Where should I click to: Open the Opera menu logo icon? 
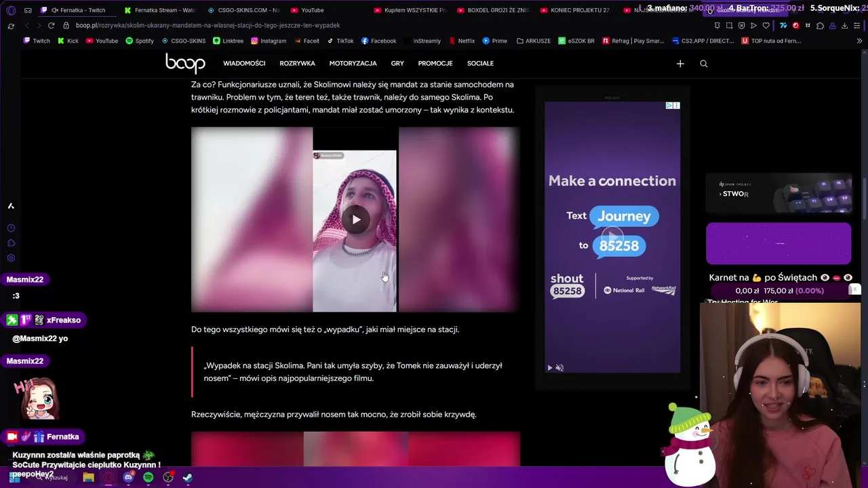11,10
